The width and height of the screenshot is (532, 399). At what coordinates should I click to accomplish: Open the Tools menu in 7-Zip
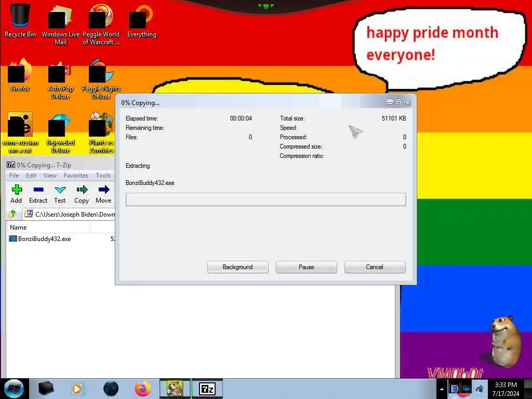coord(103,176)
